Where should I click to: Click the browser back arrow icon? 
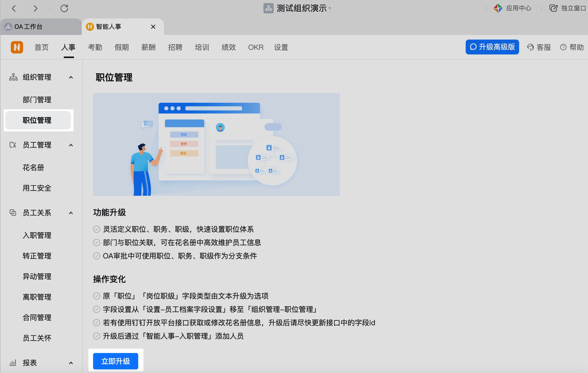tap(14, 8)
